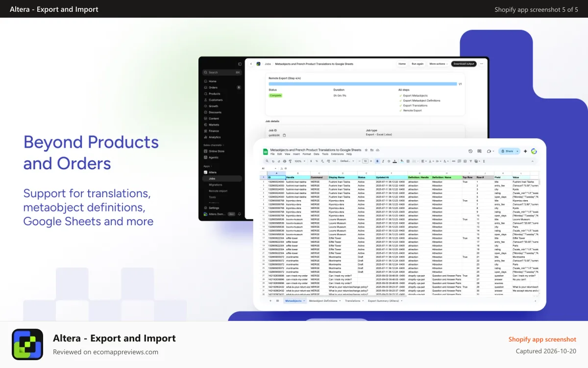
Task: Open the Share button dropdown arrow
Action: (x=517, y=151)
